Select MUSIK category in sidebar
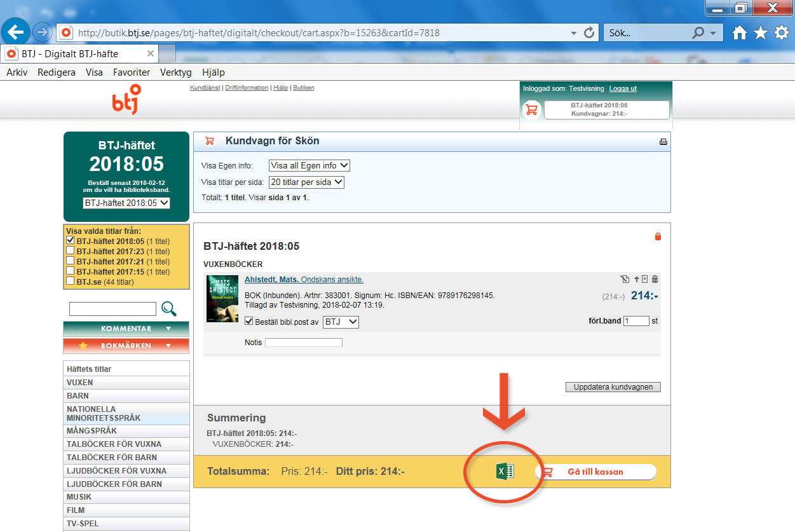 point(126,497)
